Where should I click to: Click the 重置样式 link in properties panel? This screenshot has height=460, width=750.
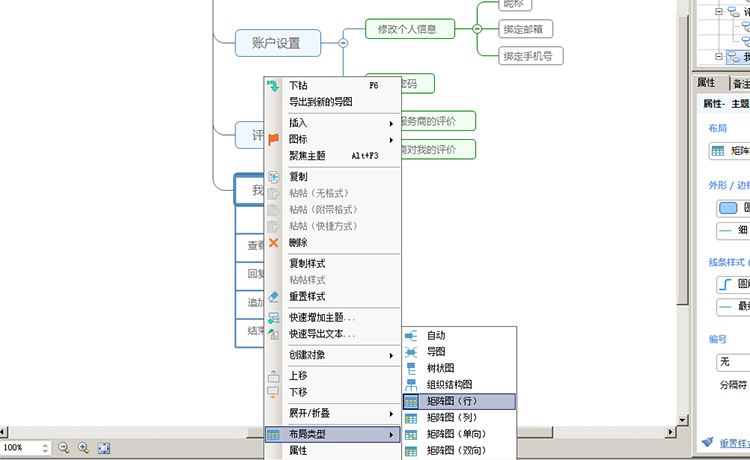tap(735, 443)
